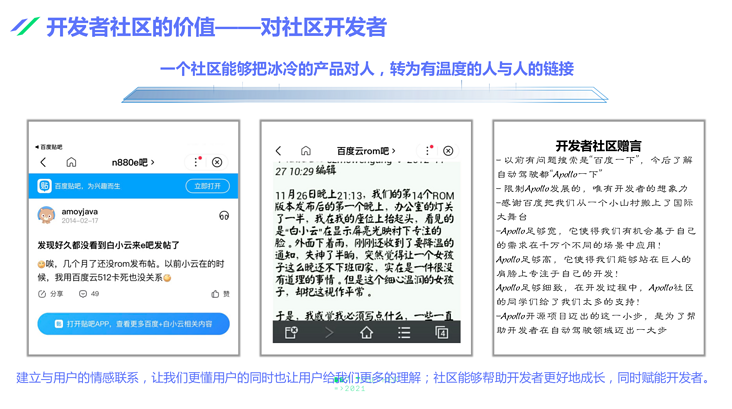Tap the home icon in 百度云rom吧 header
The height and width of the screenshot is (409, 732).
tap(305, 150)
